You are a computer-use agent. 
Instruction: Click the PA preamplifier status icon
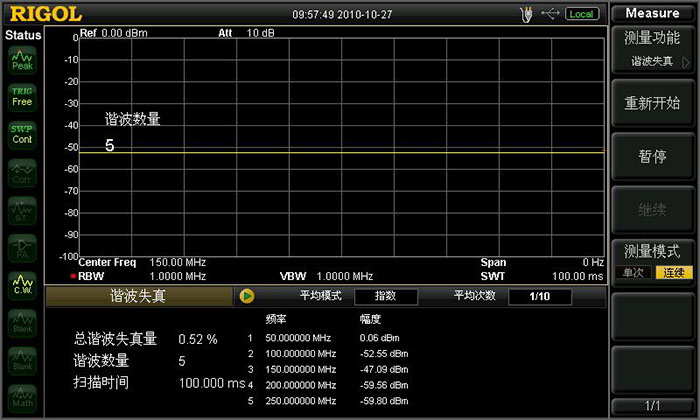coord(22,247)
